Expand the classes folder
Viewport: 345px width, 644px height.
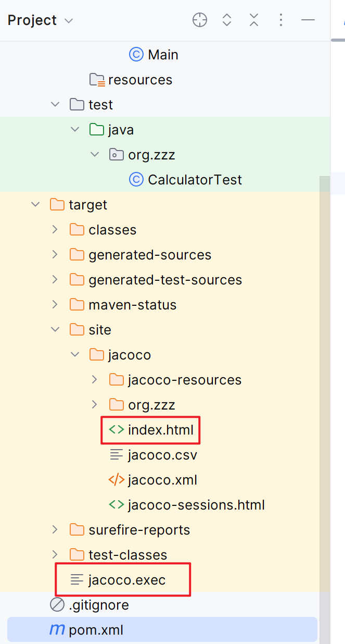pyautogui.click(x=55, y=230)
